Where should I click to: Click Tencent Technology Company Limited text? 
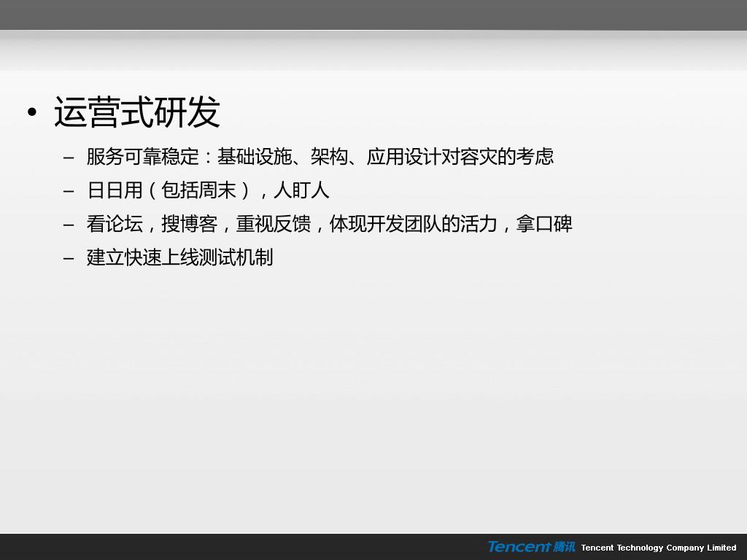tap(659, 548)
